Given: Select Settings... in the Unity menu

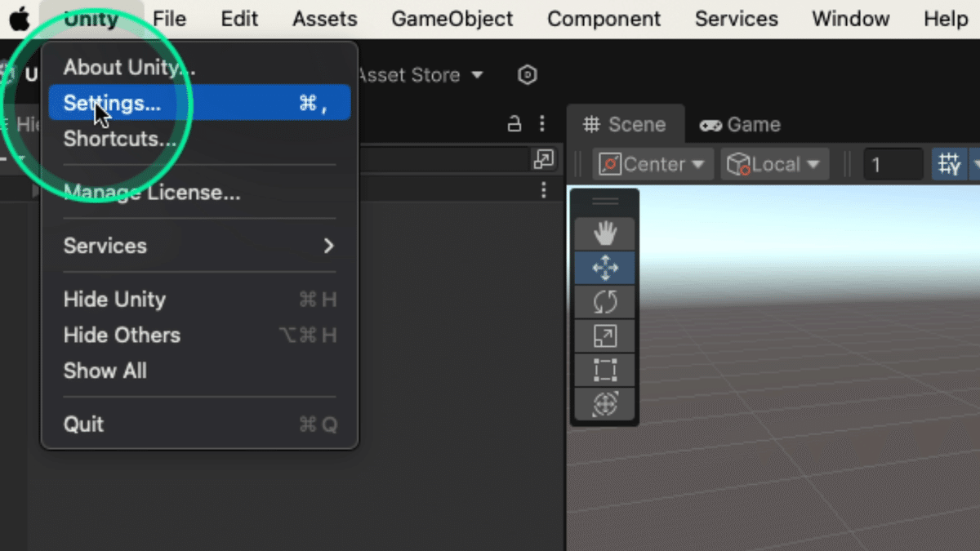Looking at the screenshot, I should tap(199, 103).
